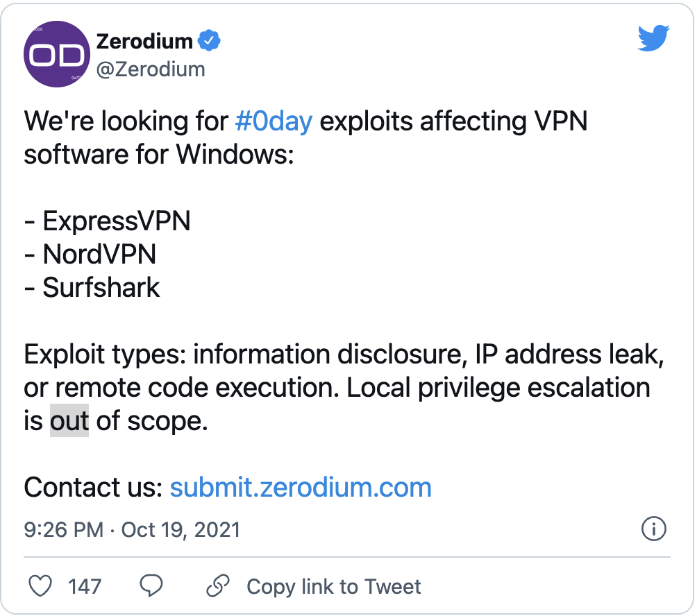Click the Zerodium display name
Screen dimensions: 697x616
point(144,42)
